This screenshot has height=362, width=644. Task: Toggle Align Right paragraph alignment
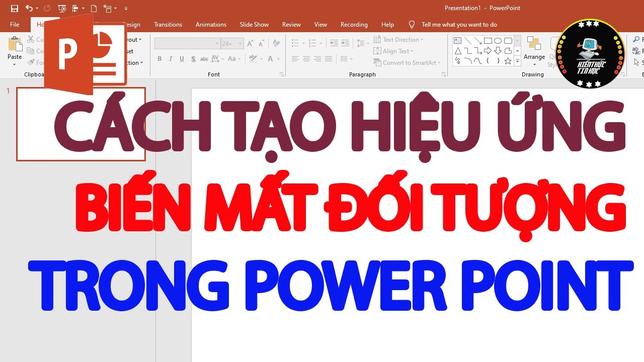pyautogui.click(x=317, y=59)
